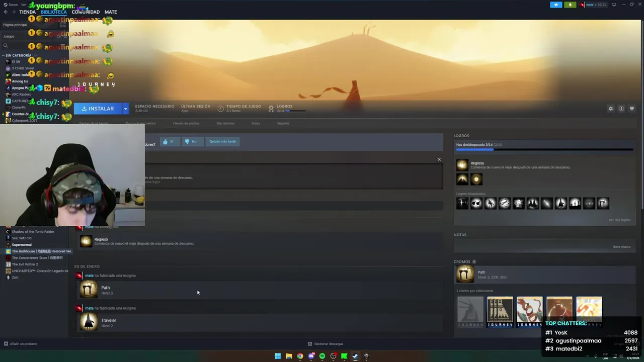
Task: Open the Guías sub-tab
Action: [256, 123]
